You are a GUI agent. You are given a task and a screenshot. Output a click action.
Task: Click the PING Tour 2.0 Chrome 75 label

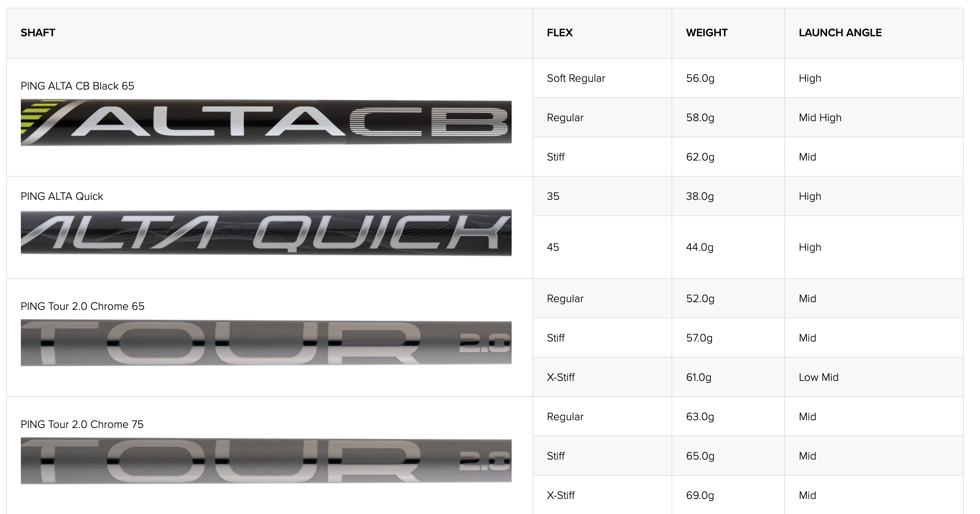click(x=82, y=424)
